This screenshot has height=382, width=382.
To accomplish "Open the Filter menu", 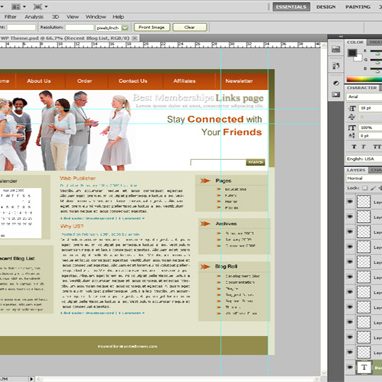I will (x=10, y=17).
